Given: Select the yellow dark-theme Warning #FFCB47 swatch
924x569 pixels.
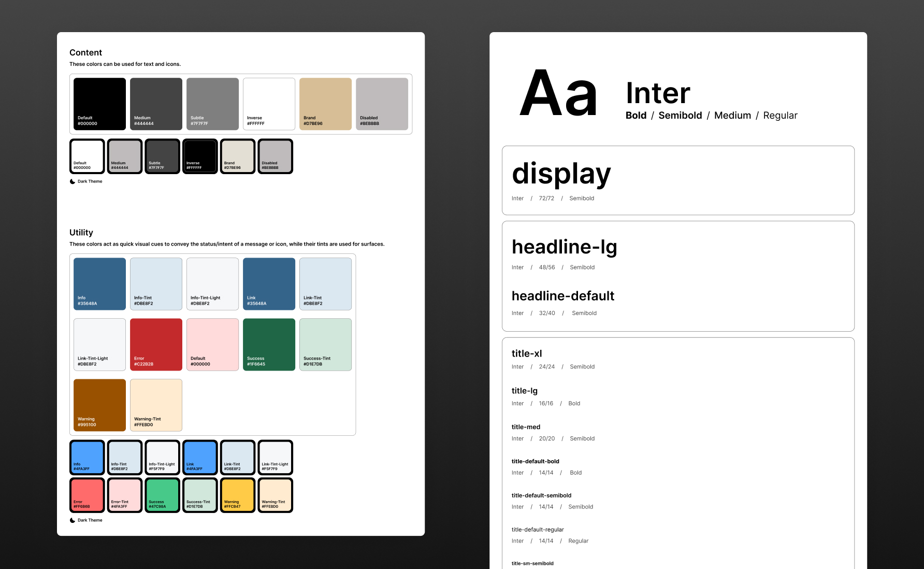Looking at the screenshot, I should (238, 495).
